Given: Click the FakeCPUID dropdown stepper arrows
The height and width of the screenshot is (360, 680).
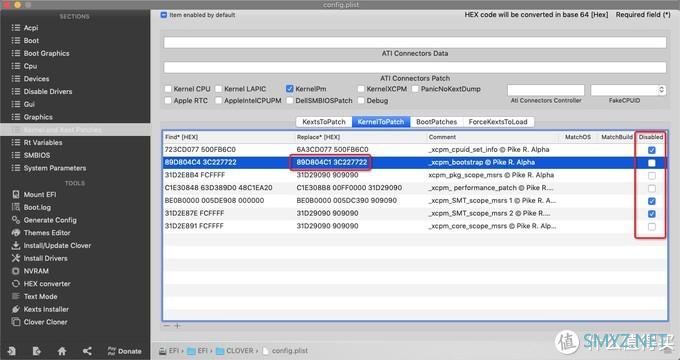Looking at the screenshot, I should 661,90.
